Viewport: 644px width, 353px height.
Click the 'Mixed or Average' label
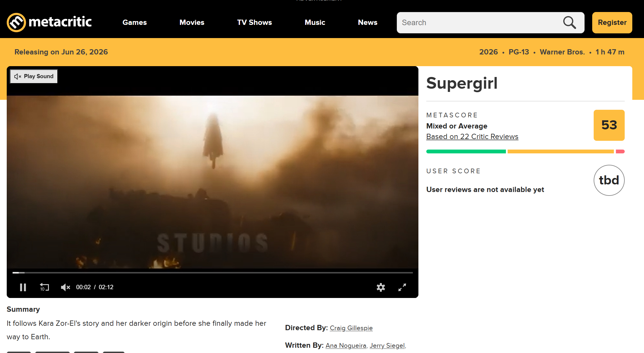click(457, 126)
